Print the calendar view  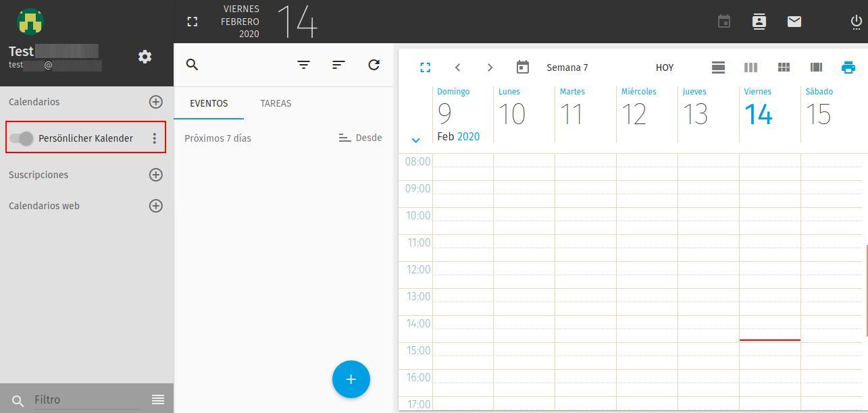848,67
